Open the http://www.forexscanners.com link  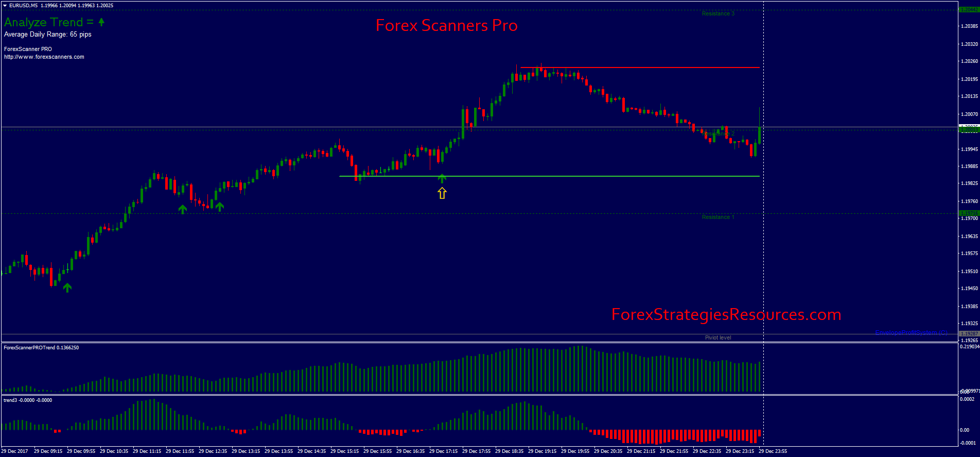click(x=44, y=57)
